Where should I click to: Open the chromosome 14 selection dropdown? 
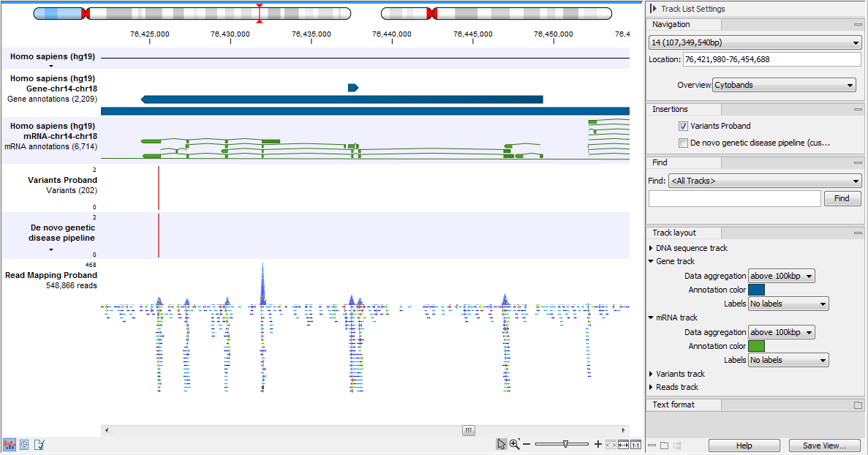pos(755,43)
